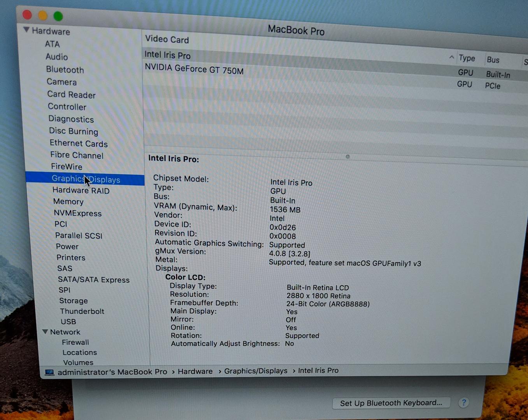Viewport: 528px width, 420px height.
Task: Select Printers in the sidebar
Action: (x=71, y=257)
